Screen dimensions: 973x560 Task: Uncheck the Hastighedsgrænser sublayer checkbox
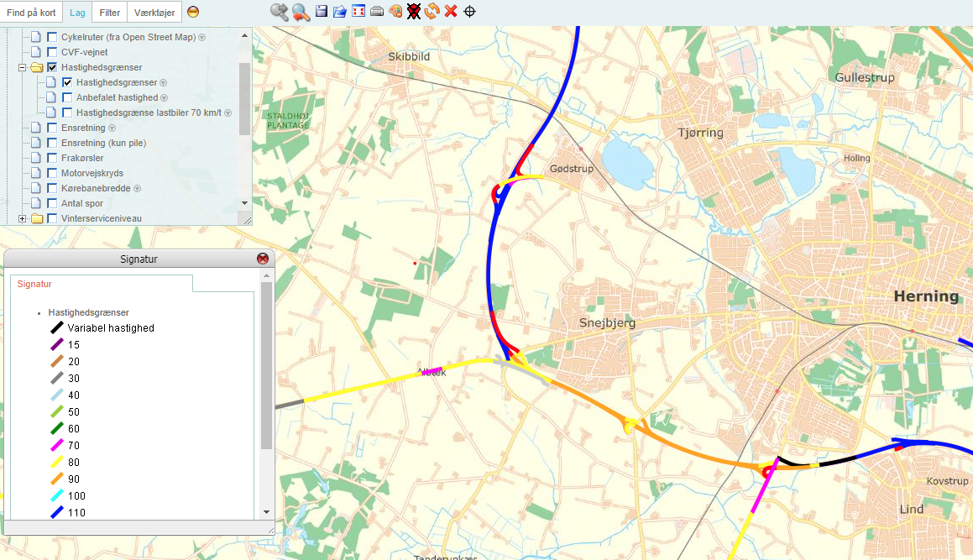pyautogui.click(x=67, y=82)
